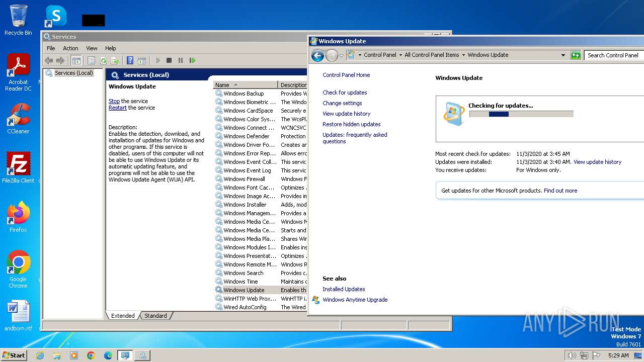644x362 pixels.
Task: Click Restore hidden updates link
Action: point(352,124)
